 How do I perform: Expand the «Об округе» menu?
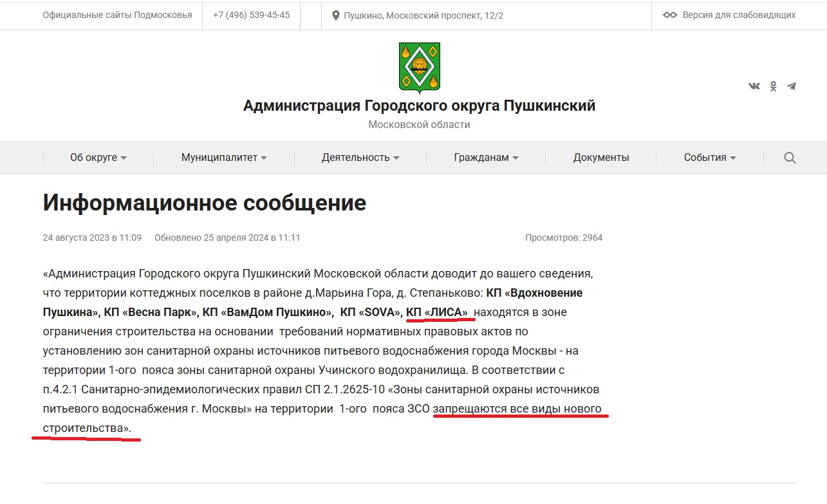pyautogui.click(x=98, y=158)
